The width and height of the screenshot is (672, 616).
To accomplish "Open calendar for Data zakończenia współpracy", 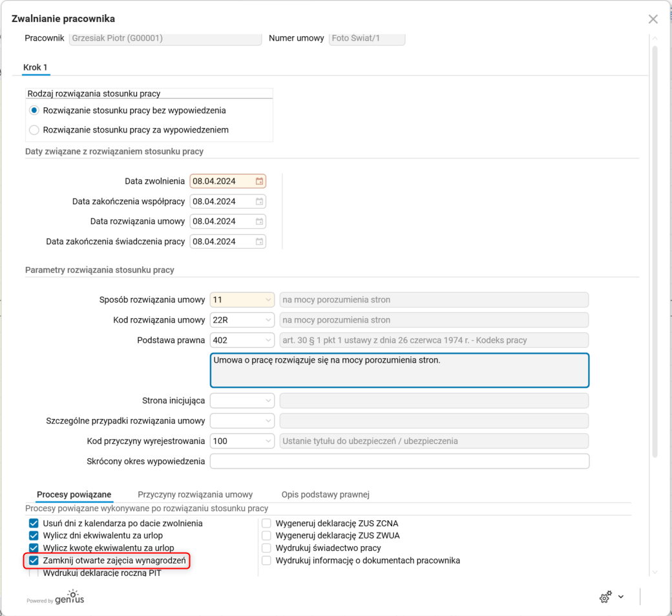I will tap(259, 201).
